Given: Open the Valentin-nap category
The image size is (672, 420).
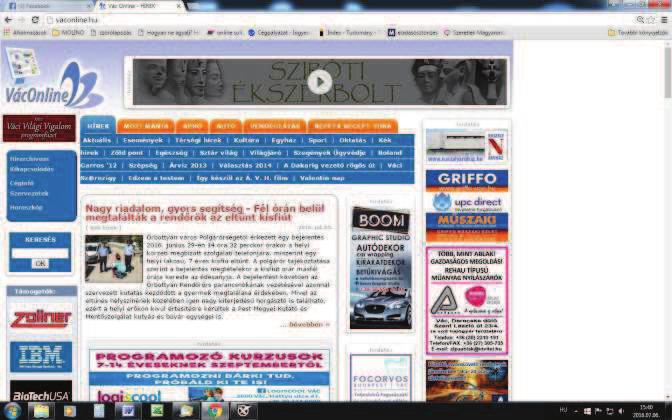Looking at the screenshot, I should point(322,178).
